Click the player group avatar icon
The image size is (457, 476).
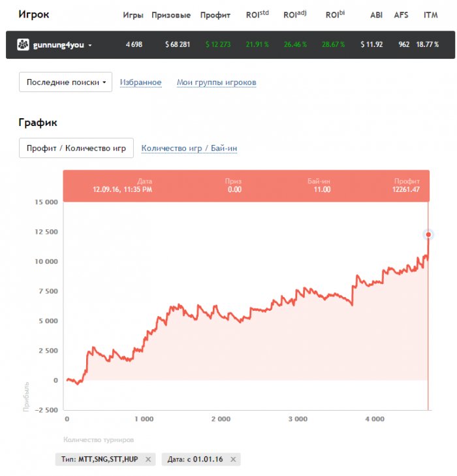23,44
